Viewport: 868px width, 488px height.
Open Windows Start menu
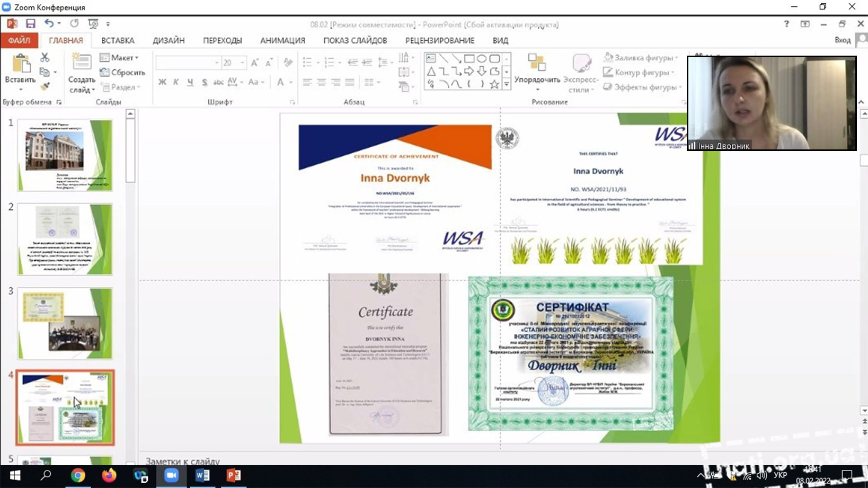pos(15,475)
